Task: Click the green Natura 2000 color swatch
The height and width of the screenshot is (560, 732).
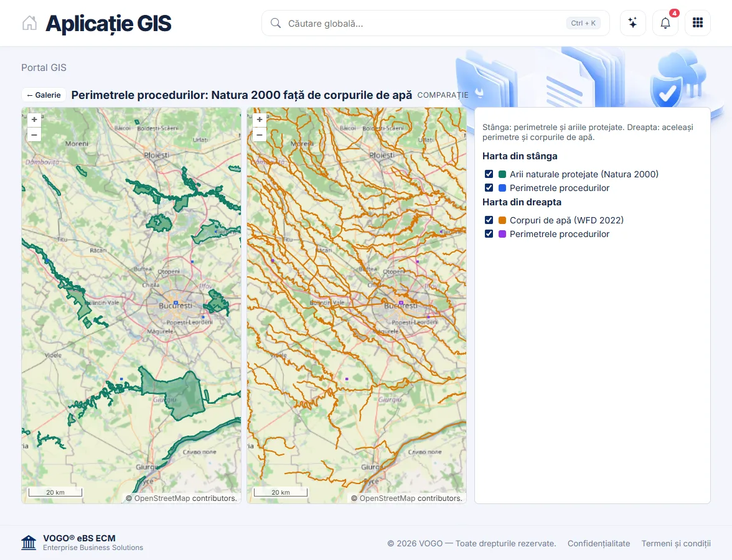Action: click(x=502, y=174)
